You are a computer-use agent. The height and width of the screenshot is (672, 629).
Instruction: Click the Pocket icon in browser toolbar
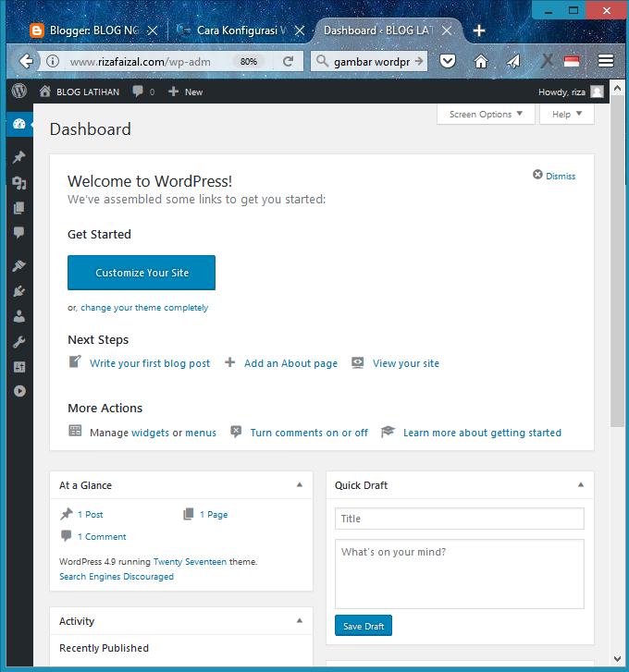448,61
